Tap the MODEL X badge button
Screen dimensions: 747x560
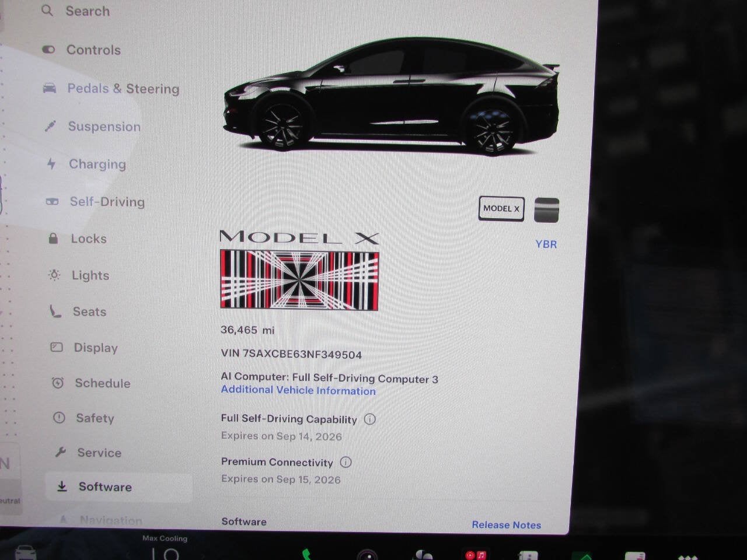[501, 208]
